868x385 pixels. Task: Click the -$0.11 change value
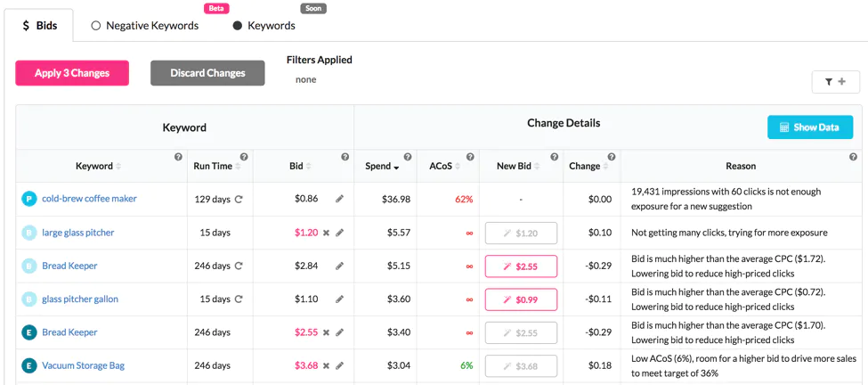tap(598, 299)
